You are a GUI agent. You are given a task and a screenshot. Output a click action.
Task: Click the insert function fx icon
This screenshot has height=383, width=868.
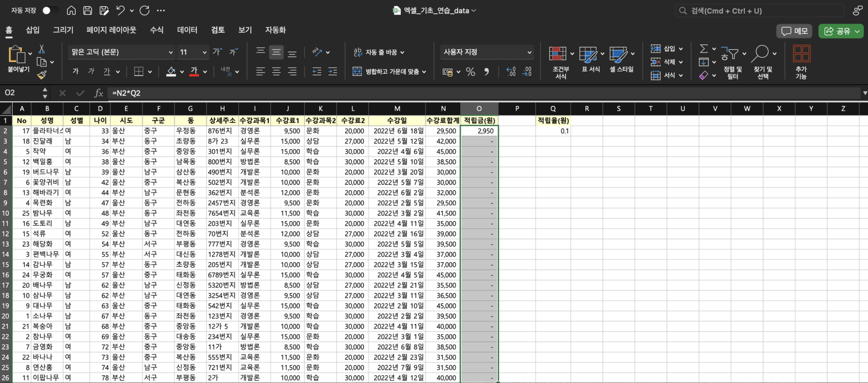99,93
